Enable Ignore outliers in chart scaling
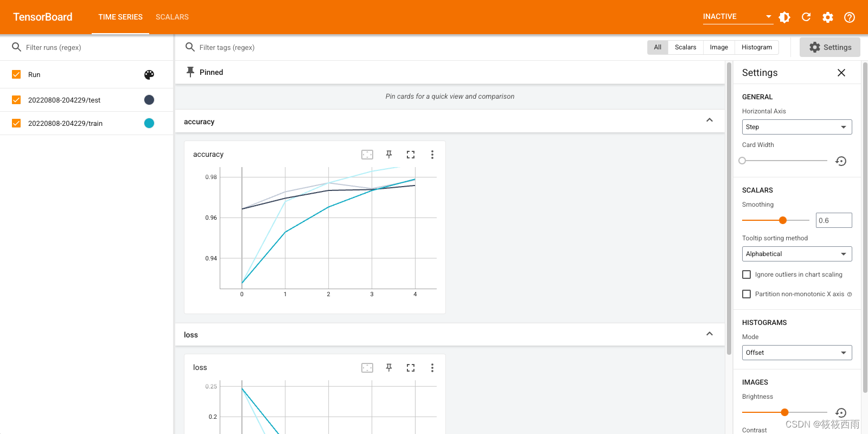868x434 pixels. [746, 275]
